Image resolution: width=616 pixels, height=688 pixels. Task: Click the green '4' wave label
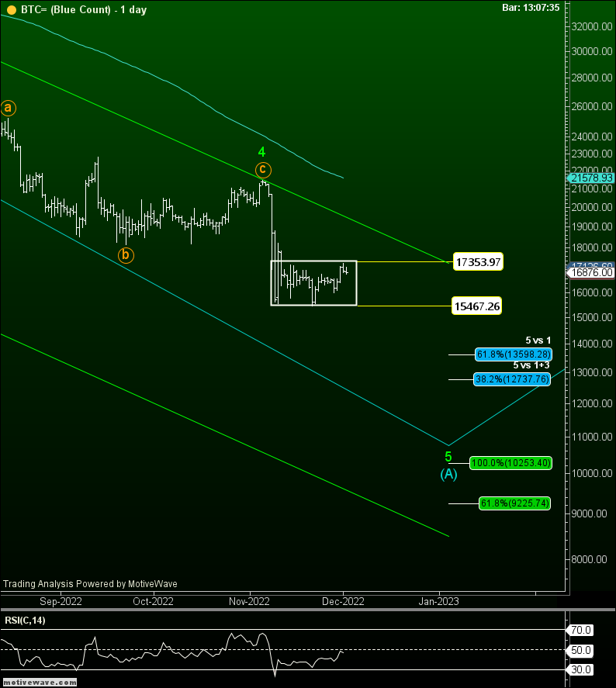tap(261, 152)
